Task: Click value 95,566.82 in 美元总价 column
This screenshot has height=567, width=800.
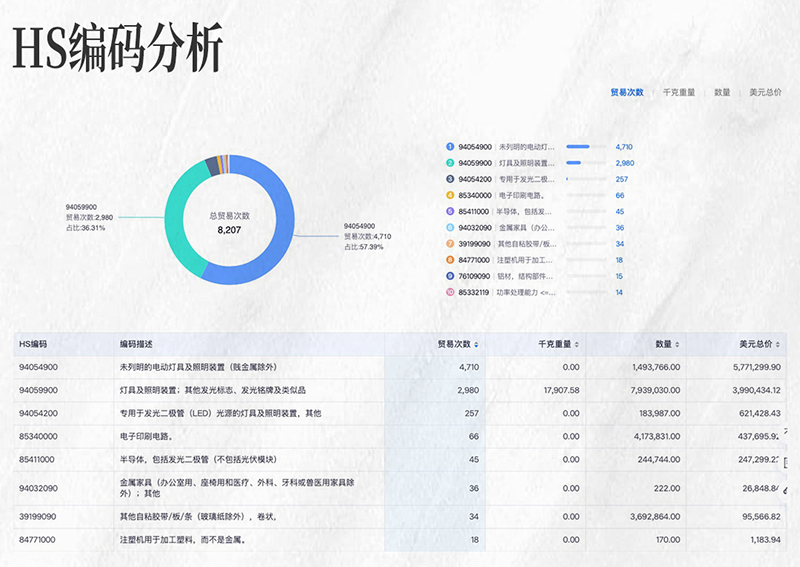Action: 761,516
